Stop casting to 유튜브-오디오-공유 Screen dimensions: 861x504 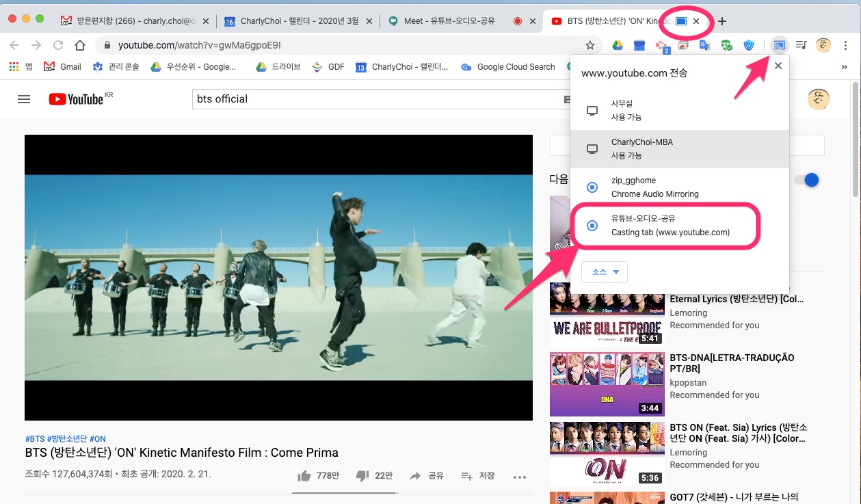click(679, 225)
